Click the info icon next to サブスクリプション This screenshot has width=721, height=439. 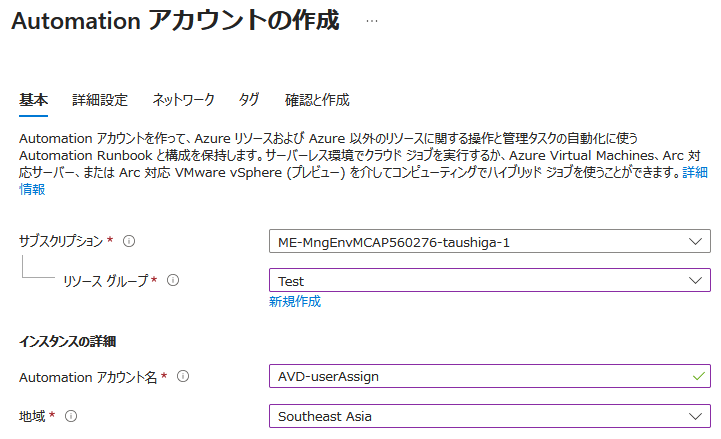(129, 241)
